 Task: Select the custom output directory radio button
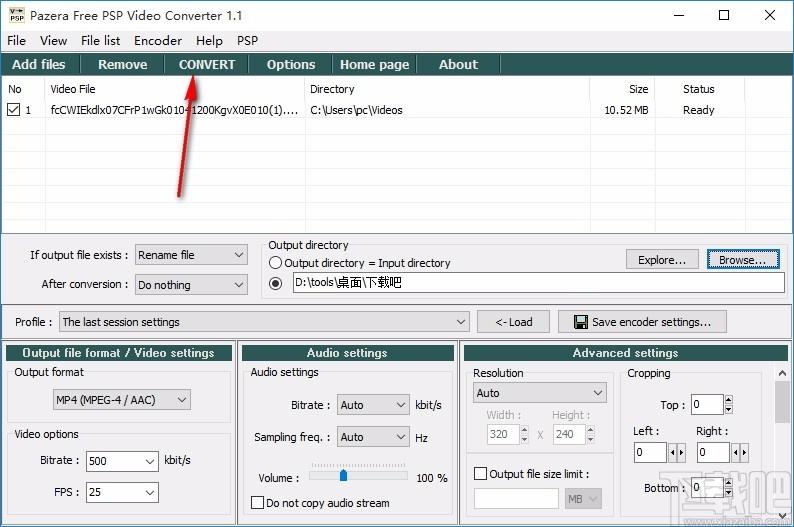point(275,283)
